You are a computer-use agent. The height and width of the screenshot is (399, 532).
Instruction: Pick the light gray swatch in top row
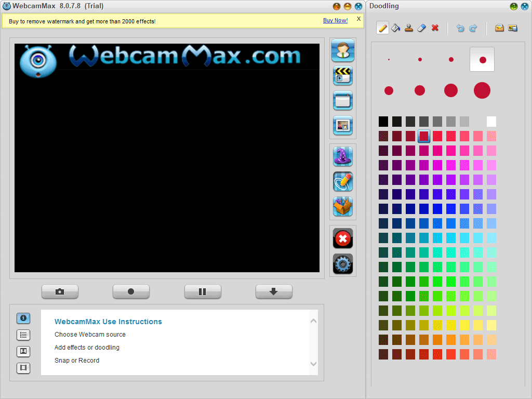[x=464, y=122]
